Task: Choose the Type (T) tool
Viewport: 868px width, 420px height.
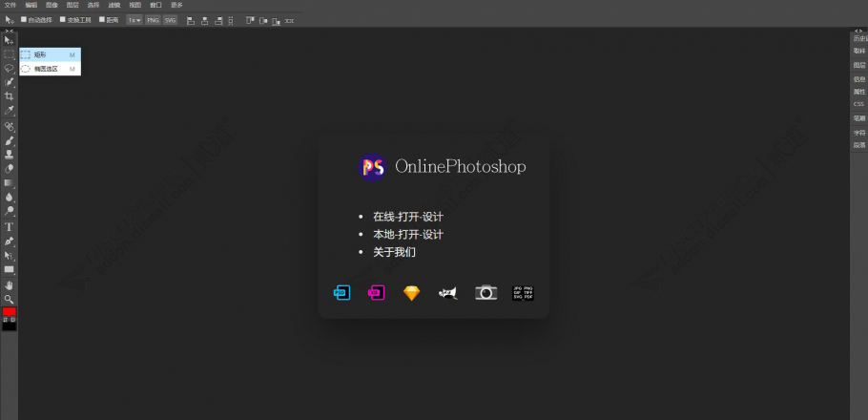Action: (10, 227)
